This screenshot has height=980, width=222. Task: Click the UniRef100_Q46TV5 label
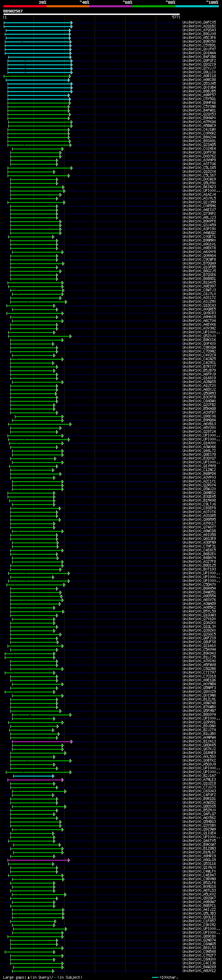coord(199,841)
